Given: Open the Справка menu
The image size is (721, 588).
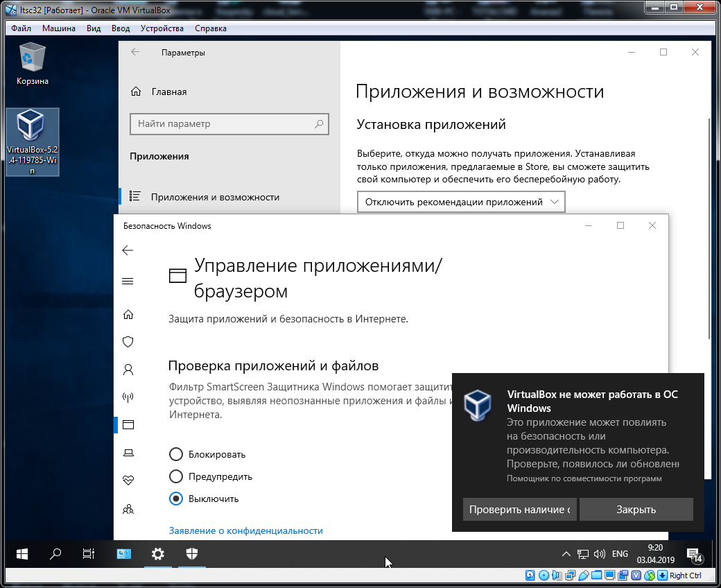Looking at the screenshot, I should (x=211, y=28).
